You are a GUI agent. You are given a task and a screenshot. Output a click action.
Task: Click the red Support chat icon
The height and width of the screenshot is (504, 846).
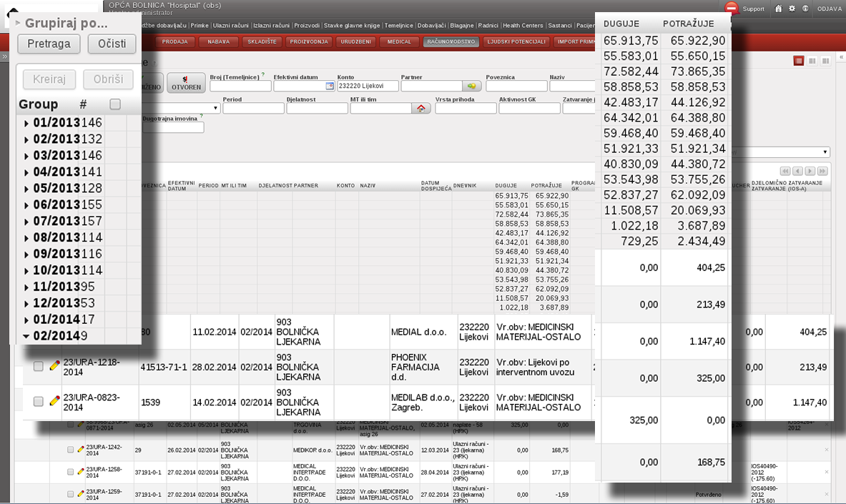point(732,8)
